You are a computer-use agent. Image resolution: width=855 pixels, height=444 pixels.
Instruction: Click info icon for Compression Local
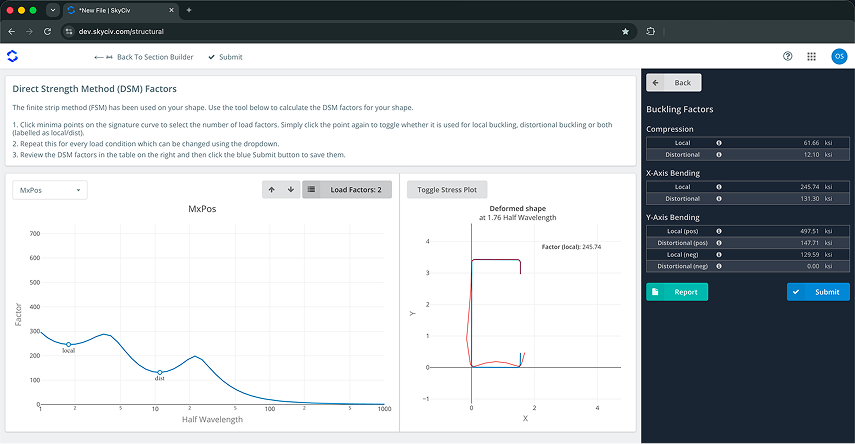click(719, 143)
